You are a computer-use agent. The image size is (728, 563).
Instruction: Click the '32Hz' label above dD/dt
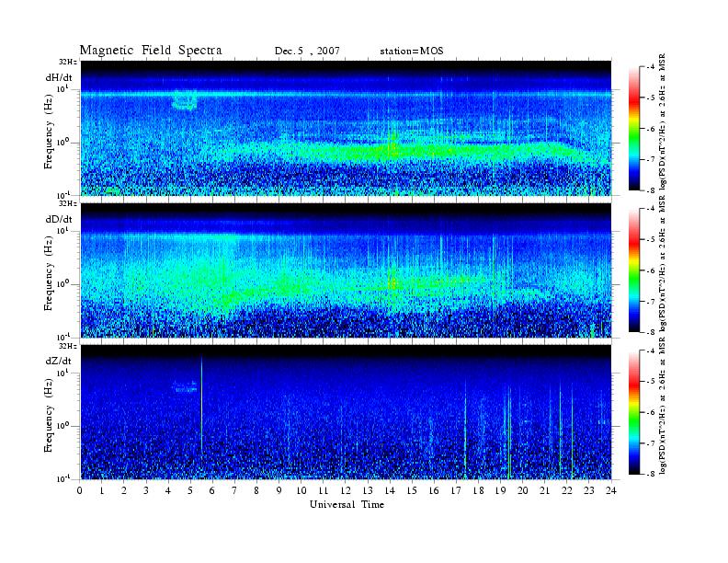pos(68,203)
